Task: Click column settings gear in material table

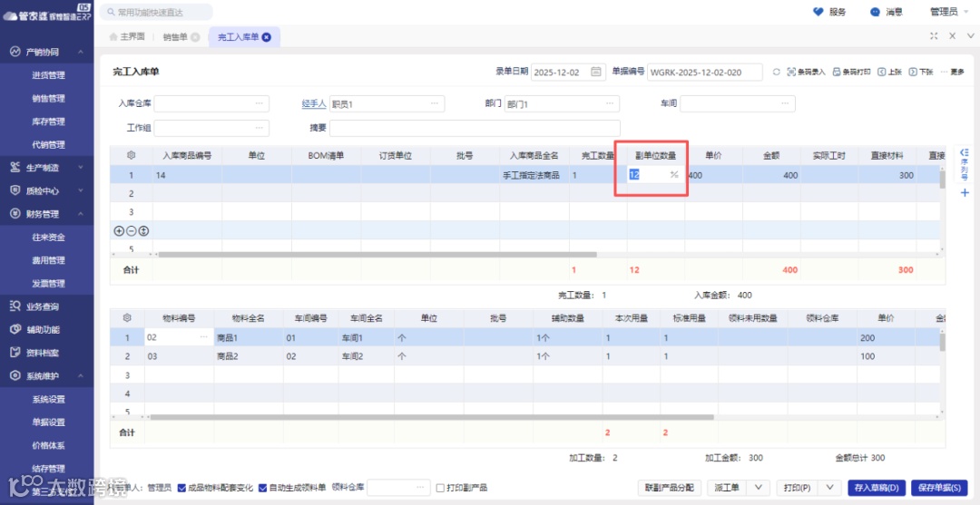Action: tap(127, 317)
